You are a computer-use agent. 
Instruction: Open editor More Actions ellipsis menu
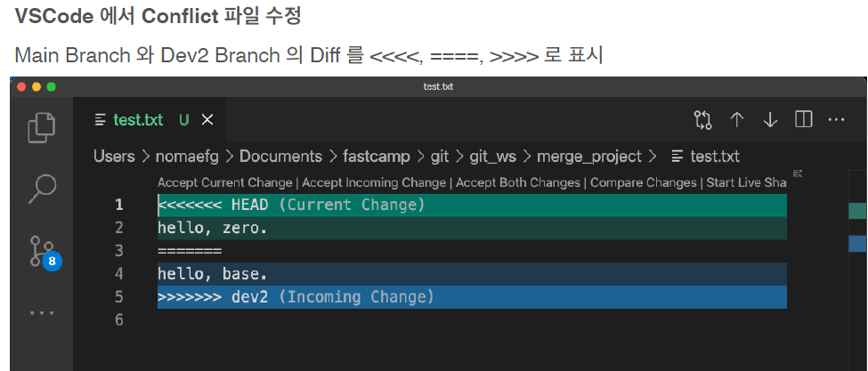pos(837,120)
